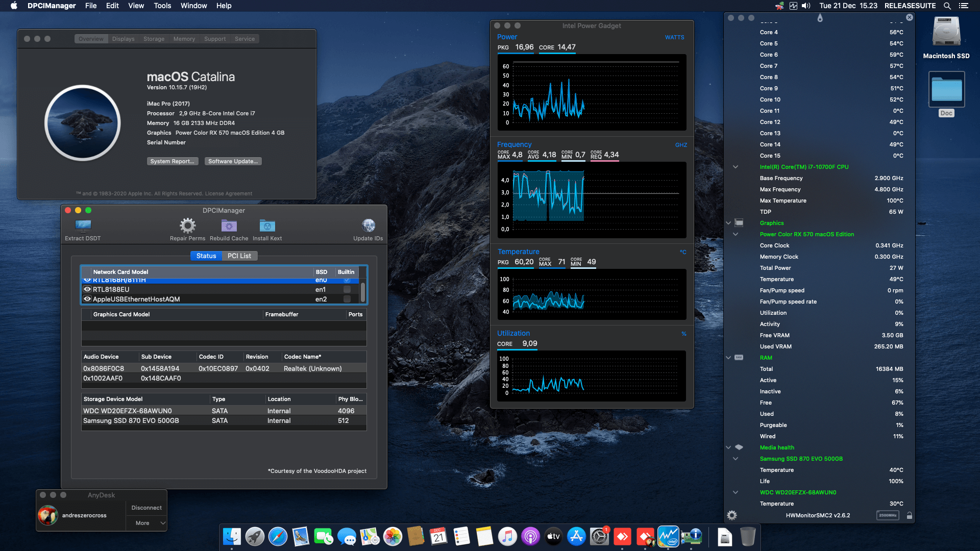This screenshot has width=980, height=551.
Task: Open the Window menu
Action: click(193, 6)
